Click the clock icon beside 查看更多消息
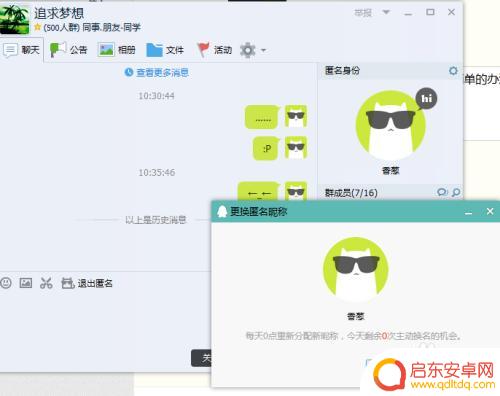 coord(129,72)
